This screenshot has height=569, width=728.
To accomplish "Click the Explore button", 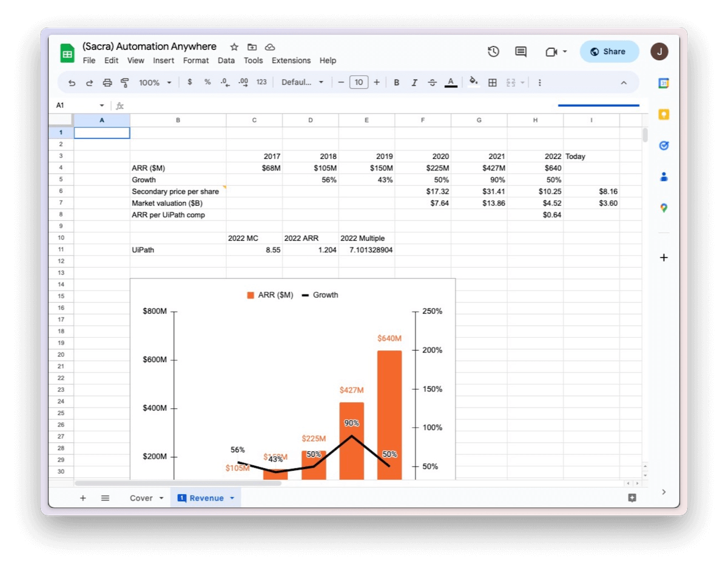I will 632,498.
